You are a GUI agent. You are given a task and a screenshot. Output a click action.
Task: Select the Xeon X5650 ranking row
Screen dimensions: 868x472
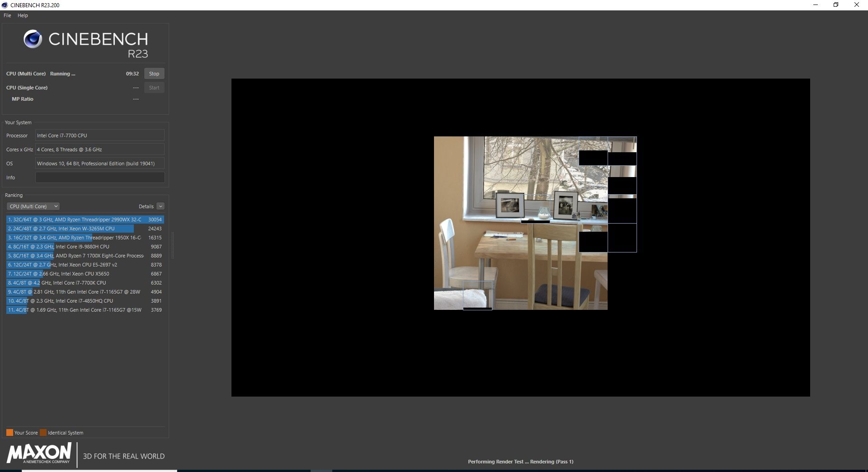click(85, 274)
